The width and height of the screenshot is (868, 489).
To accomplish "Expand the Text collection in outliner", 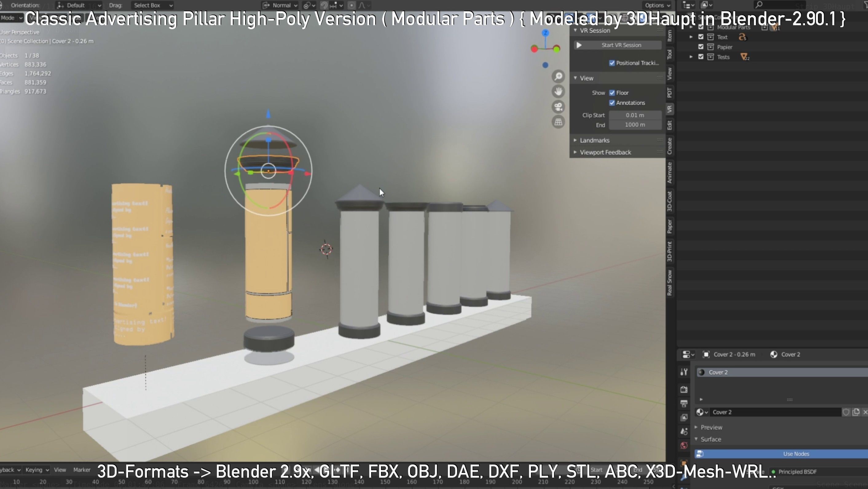I will (691, 37).
